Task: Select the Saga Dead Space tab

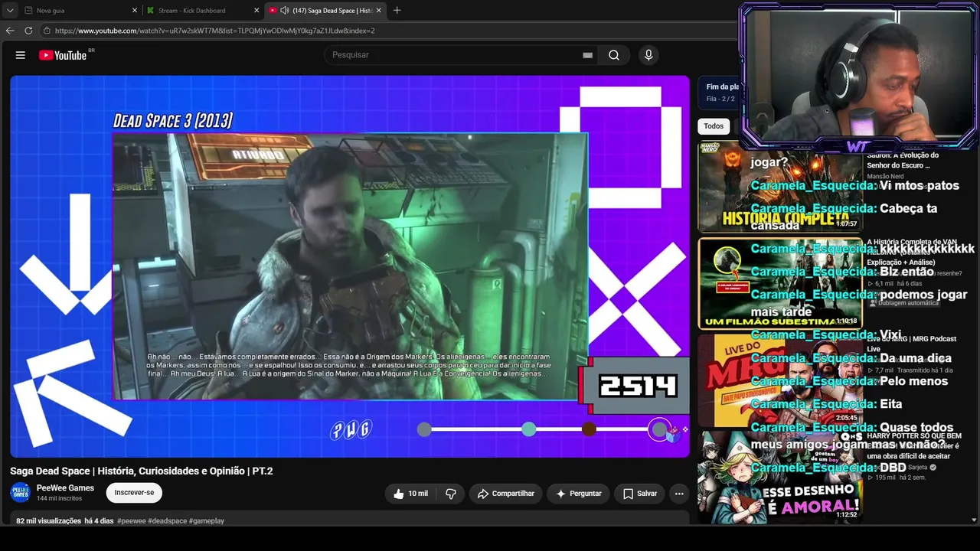Action: point(325,11)
